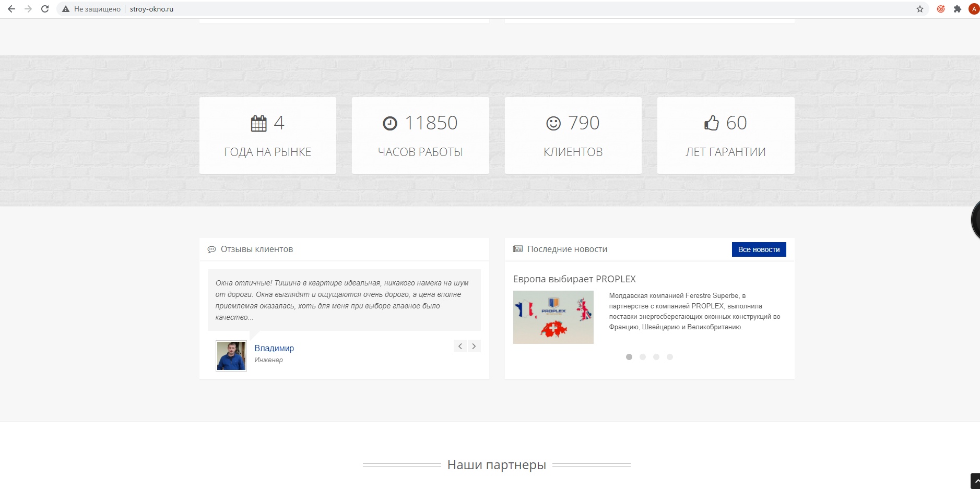Click the ЛЕТ ГАРАНТИИ label
Image resolution: width=980 pixels, height=490 pixels.
[x=726, y=152]
